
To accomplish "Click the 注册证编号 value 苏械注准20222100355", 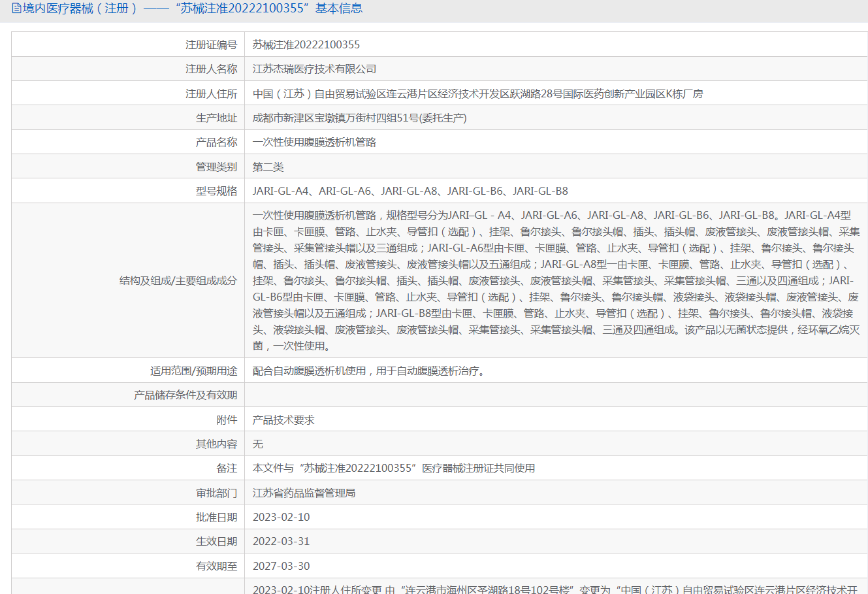I will point(306,44).
